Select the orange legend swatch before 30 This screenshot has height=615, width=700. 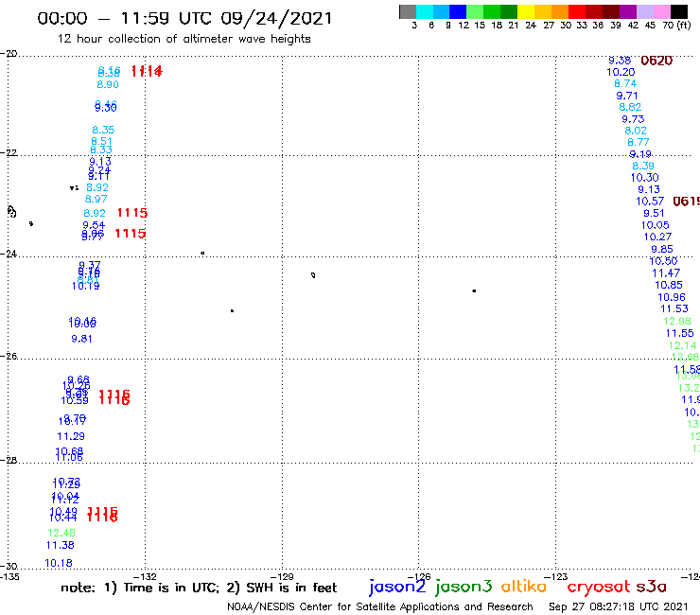tap(560, 12)
